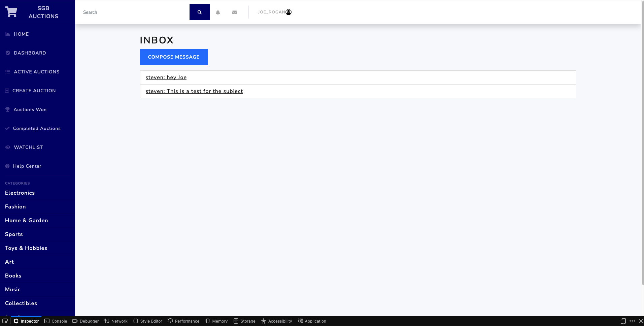Open the notifications bell icon
Viewport: 644px width, 326px height.
[x=218, y=12]
